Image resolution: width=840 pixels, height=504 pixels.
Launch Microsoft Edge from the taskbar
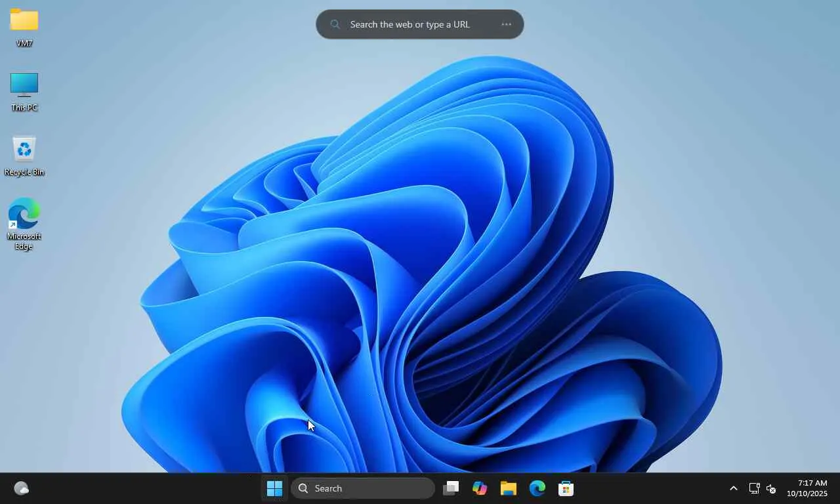(x=537, y=488)
